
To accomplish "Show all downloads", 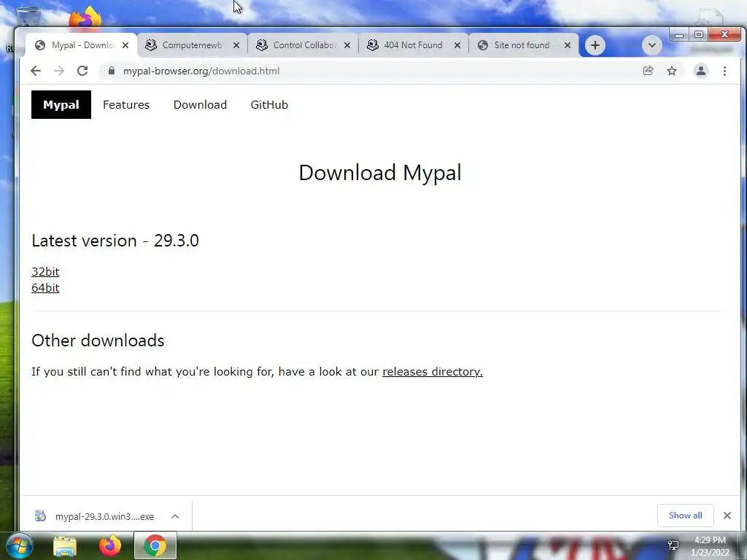I will pos(685,516).
